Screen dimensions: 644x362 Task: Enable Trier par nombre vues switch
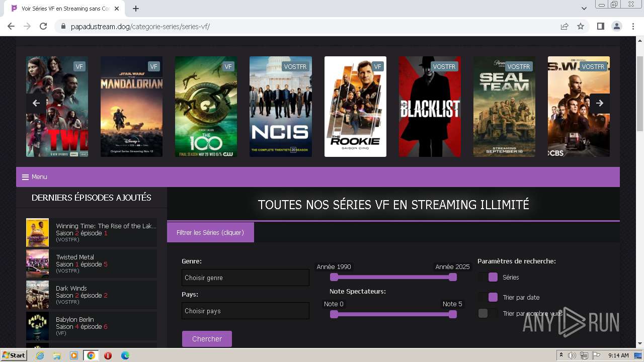pyautogui.click(x=488, y=313)
